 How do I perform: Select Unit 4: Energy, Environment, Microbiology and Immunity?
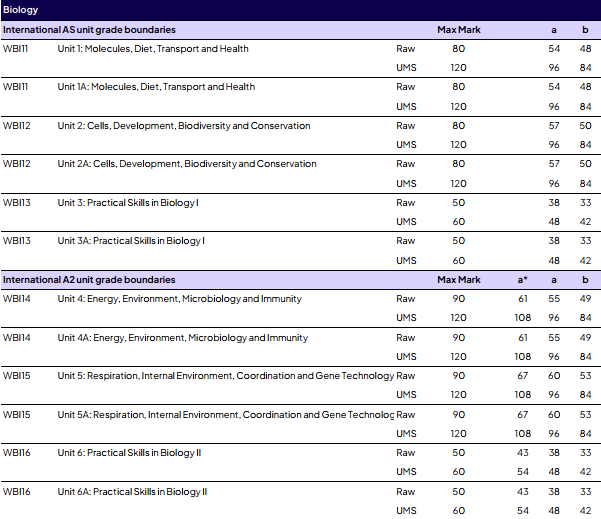179,299
